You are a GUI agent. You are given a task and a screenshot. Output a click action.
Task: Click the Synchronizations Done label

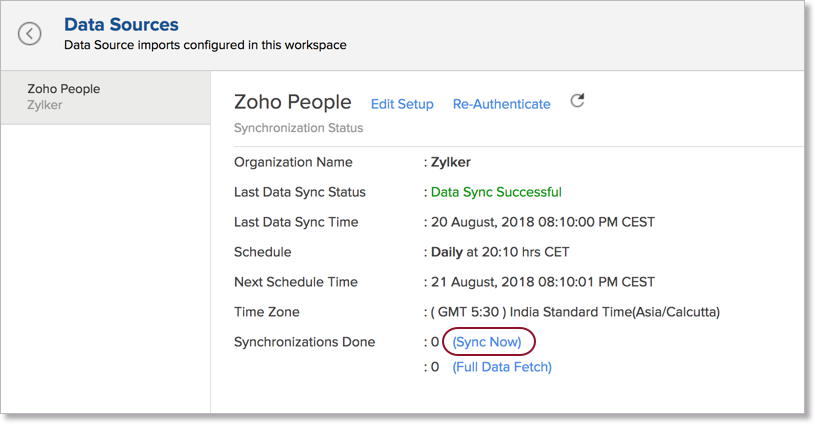click(x=305, y=342)
